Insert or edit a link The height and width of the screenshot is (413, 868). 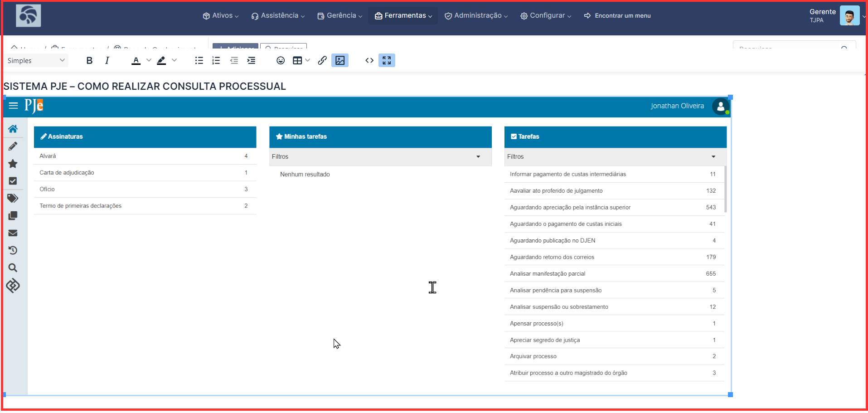pyautogui.click(x=322, y=61)
